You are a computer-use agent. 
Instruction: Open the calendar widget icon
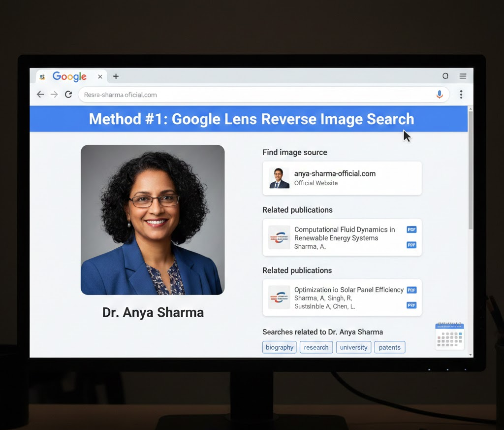(x=449, y=336)
